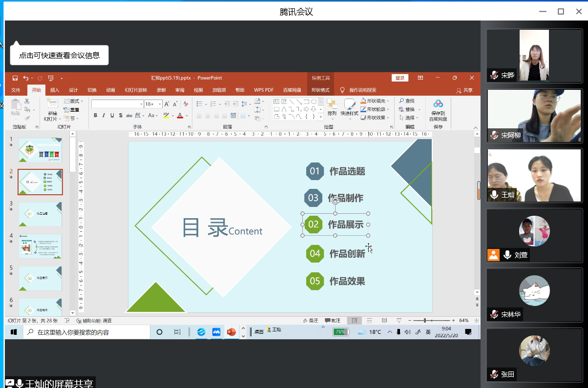588x388 pixels.
Task: Click the Save icon in quick access toolbar
Action: 15,78
